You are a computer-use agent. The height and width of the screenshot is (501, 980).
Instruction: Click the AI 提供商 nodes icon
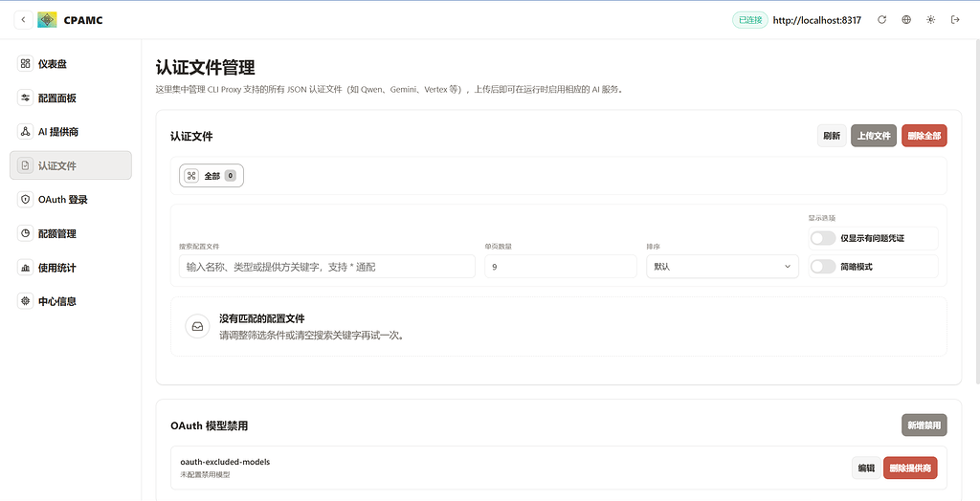click(x=25, y=131)
